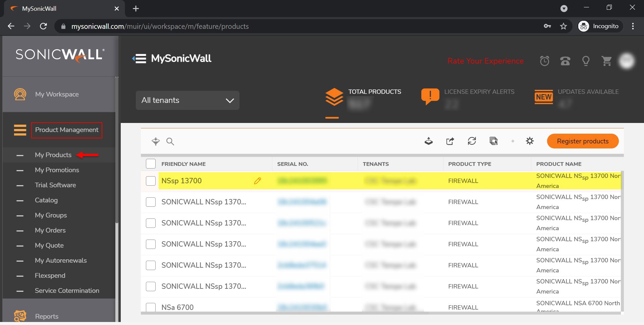644x325 pixels.
Task: Click the download/import icon in the toolbar
Action: (x=429, y=141)
